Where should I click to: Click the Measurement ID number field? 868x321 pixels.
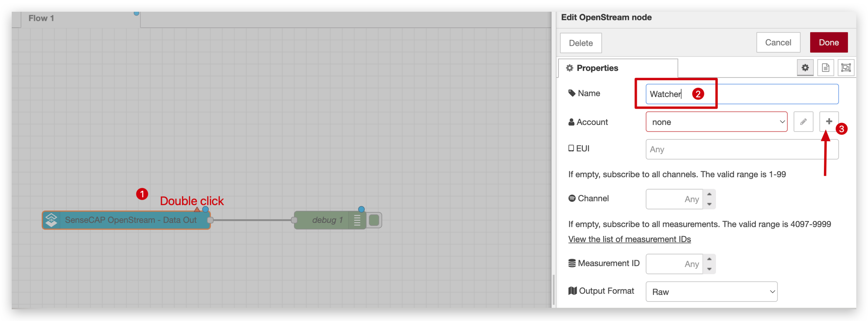[674, 264]
